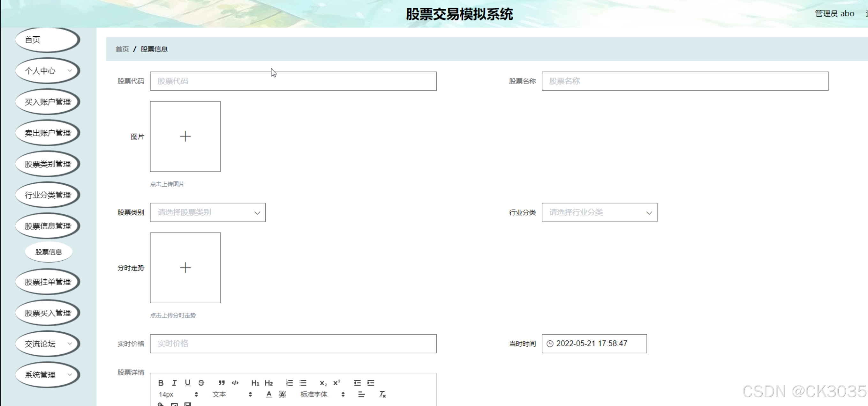Open 股票买入管理 in the sidebar
This screenshot has width=868, height=406.
pos(48,313)
